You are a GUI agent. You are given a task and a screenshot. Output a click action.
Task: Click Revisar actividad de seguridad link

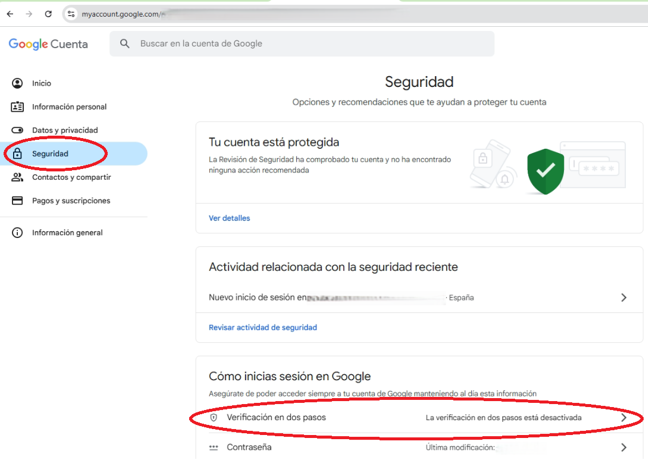coord(262,327)
